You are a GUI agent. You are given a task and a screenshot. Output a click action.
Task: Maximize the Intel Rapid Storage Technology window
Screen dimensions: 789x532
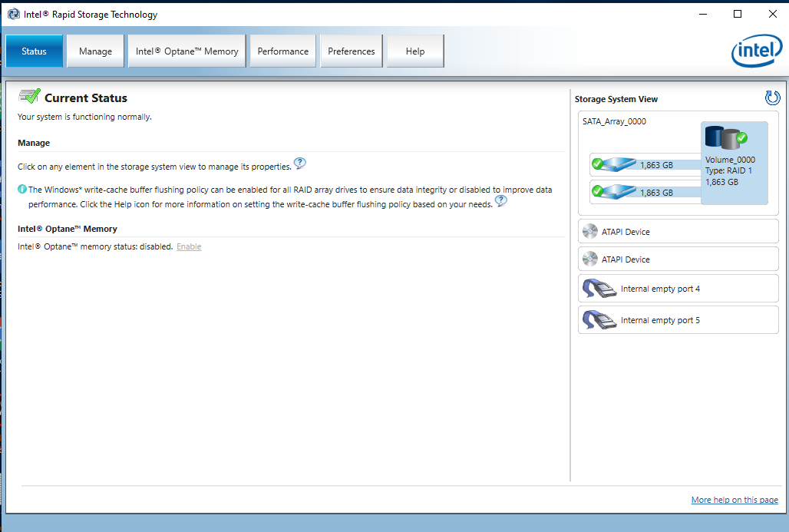click(737, 14)
